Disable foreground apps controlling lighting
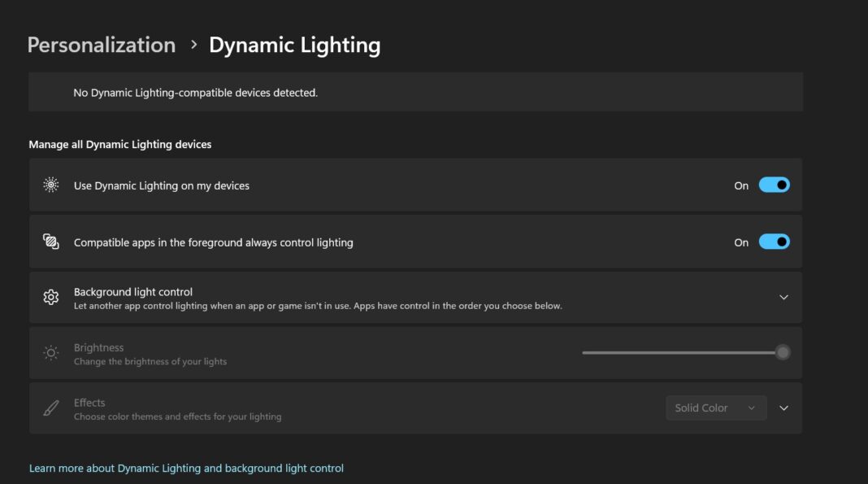 click(774, 242)
